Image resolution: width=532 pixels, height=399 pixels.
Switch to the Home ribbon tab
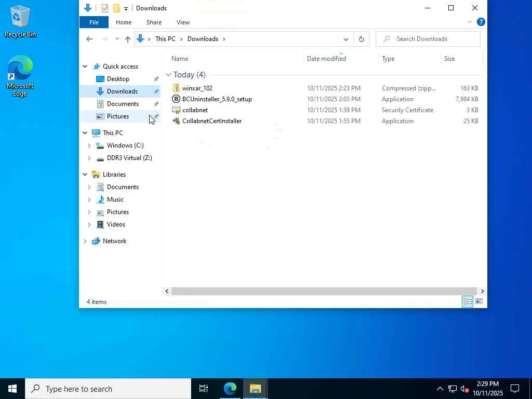pyautogui.click(x=124, y=22)
